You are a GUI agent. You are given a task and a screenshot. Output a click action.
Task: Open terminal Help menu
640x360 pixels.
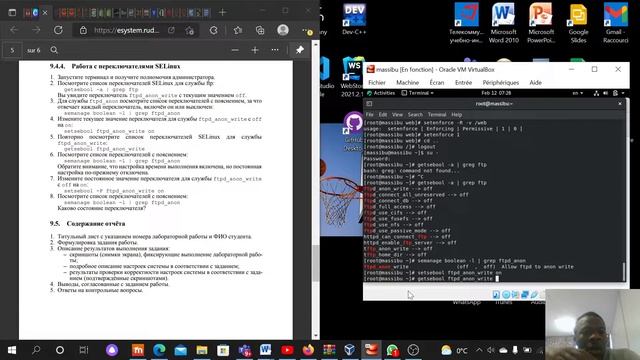coord(456,115)
